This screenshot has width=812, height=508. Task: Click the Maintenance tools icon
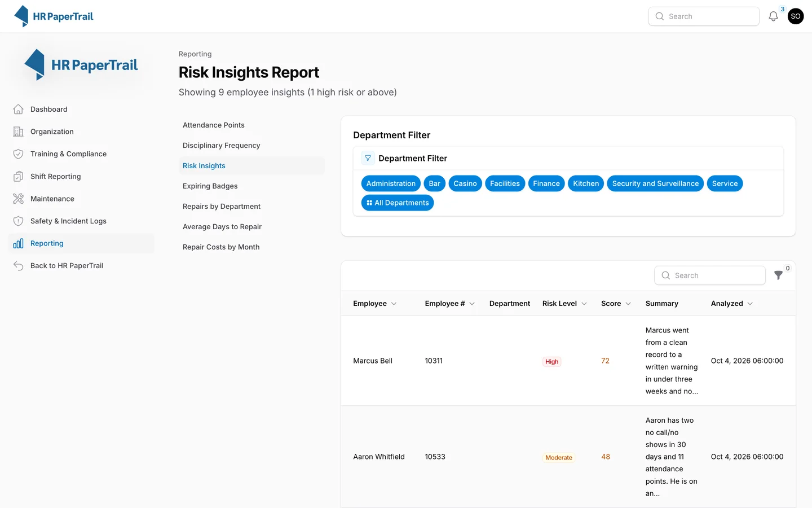click(19, 199)
